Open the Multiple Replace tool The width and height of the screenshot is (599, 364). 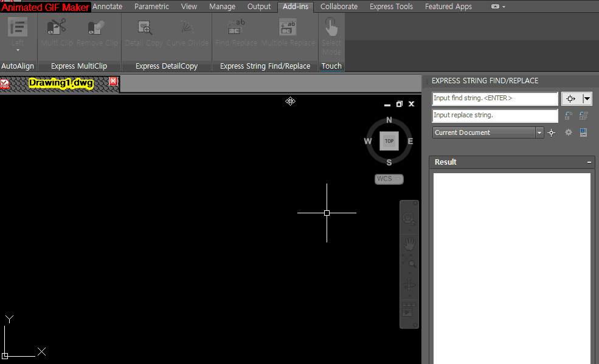point(288,33)
